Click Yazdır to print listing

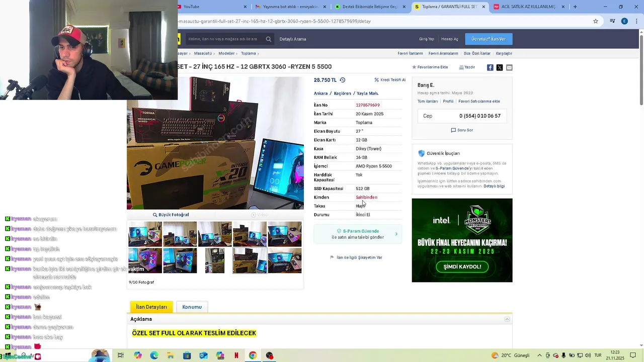click(x=467, y=67)
